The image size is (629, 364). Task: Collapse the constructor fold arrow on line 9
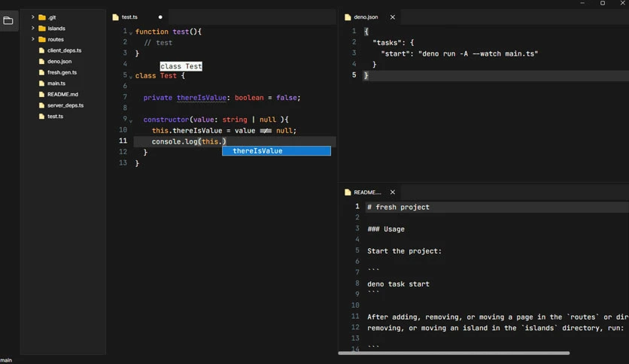pyautogui.click(x=131, y=121)
